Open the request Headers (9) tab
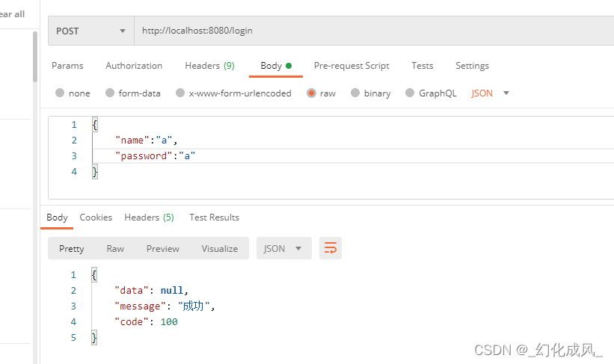Image resolution: width=614 pixels, height=364 pixels. (x=209, y=66)
